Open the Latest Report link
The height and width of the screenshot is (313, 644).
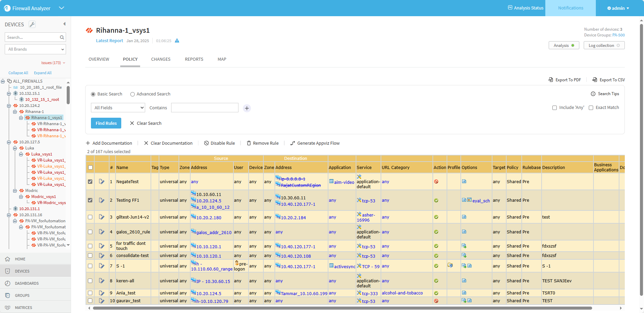pyautogui.click(x=109, y=41)
